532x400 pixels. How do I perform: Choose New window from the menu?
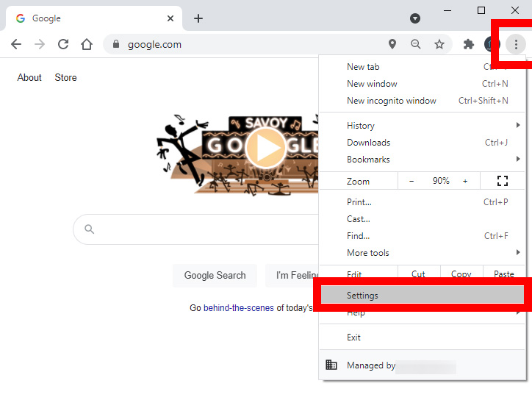pos(422,84)
